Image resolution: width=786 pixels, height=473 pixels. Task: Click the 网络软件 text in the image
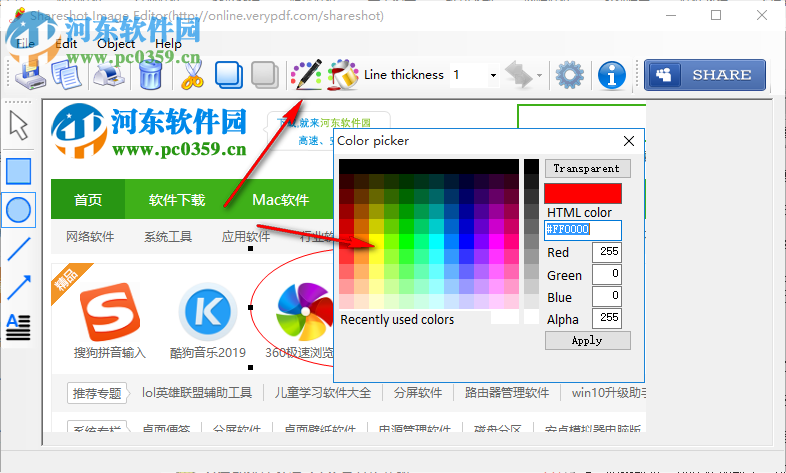coord(90,236)
